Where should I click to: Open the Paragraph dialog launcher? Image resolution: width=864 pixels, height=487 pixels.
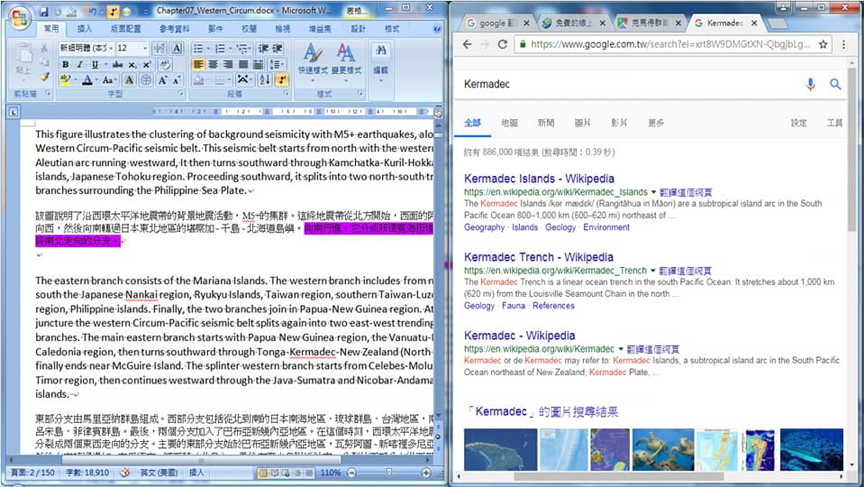pos(287,94)
